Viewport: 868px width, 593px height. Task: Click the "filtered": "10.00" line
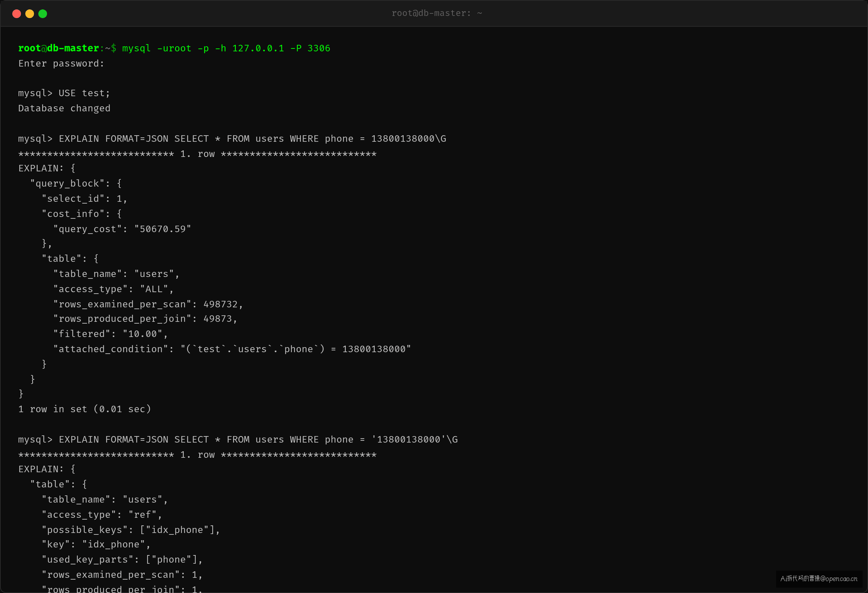[110, 334]
